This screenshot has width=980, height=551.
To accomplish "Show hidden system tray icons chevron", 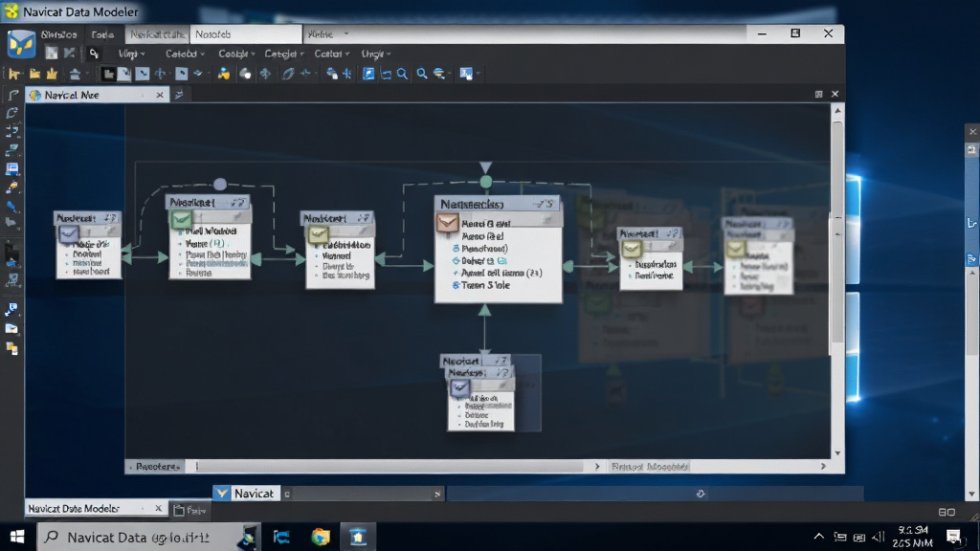I will click(819, 537).
